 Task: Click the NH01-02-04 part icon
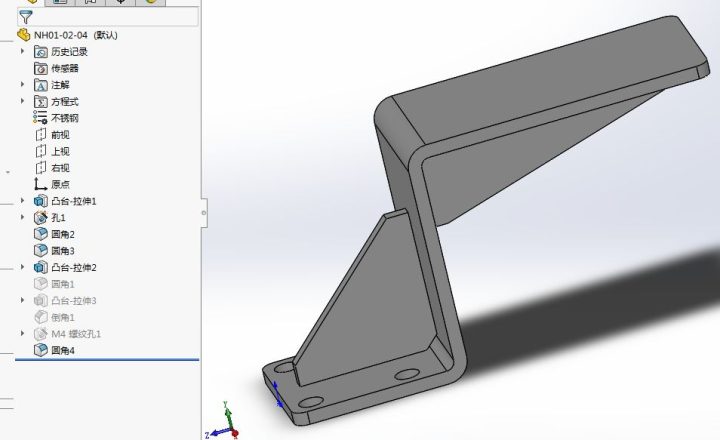coord(23,35)
